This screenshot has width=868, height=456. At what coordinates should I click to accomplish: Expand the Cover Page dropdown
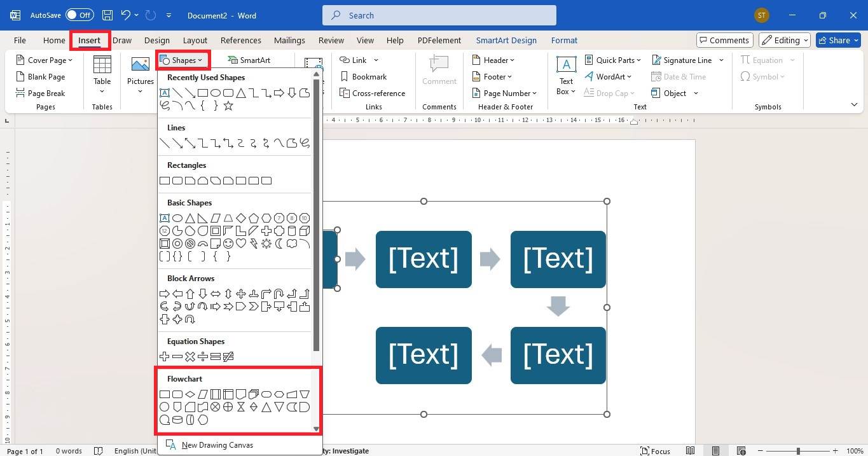(x=45, y=60)
